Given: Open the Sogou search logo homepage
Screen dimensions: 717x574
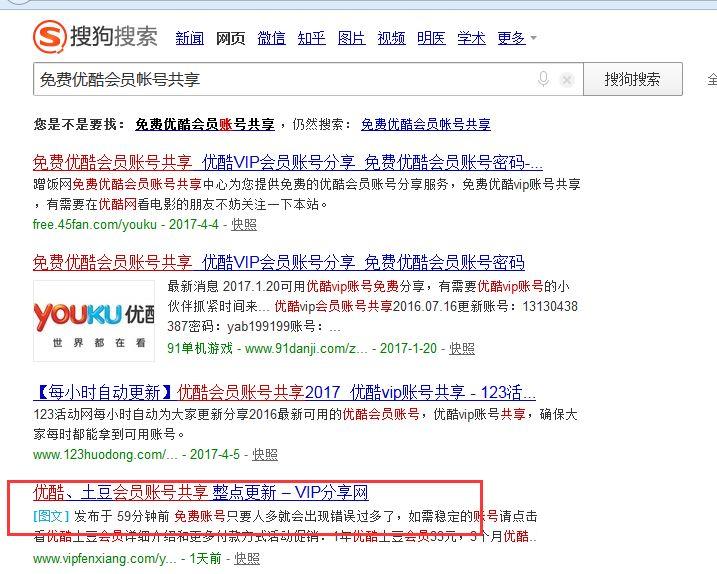Looking at the screenshot, I should click(95, 36).
